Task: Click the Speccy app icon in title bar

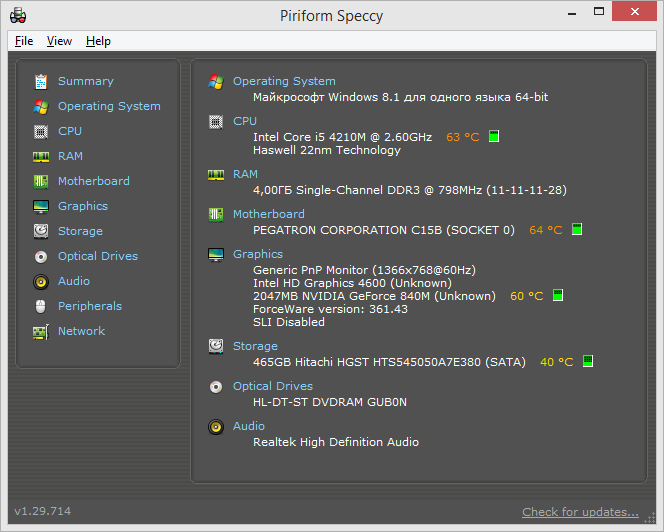Action: click(x=18, y=16)
